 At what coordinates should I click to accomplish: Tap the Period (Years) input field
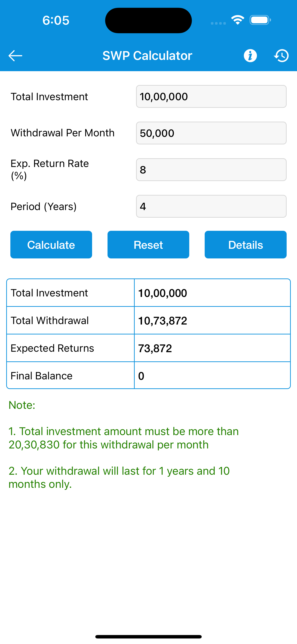(211, 206)
